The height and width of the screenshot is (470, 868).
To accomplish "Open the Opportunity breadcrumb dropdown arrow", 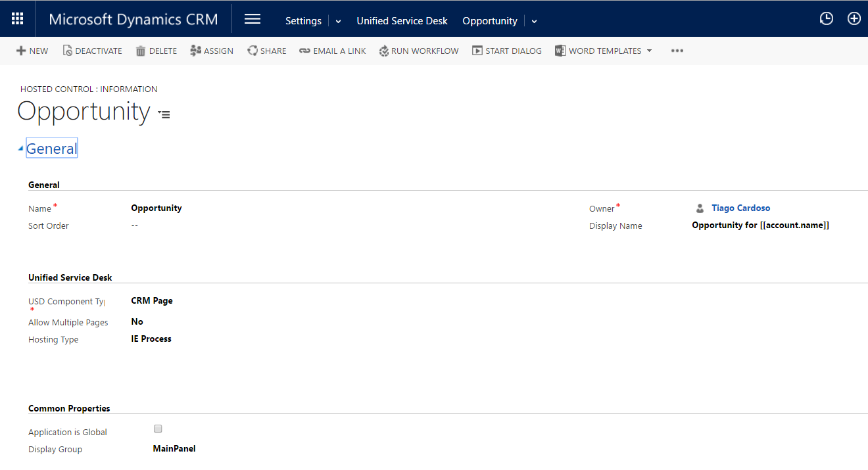I will pos(534,21).
